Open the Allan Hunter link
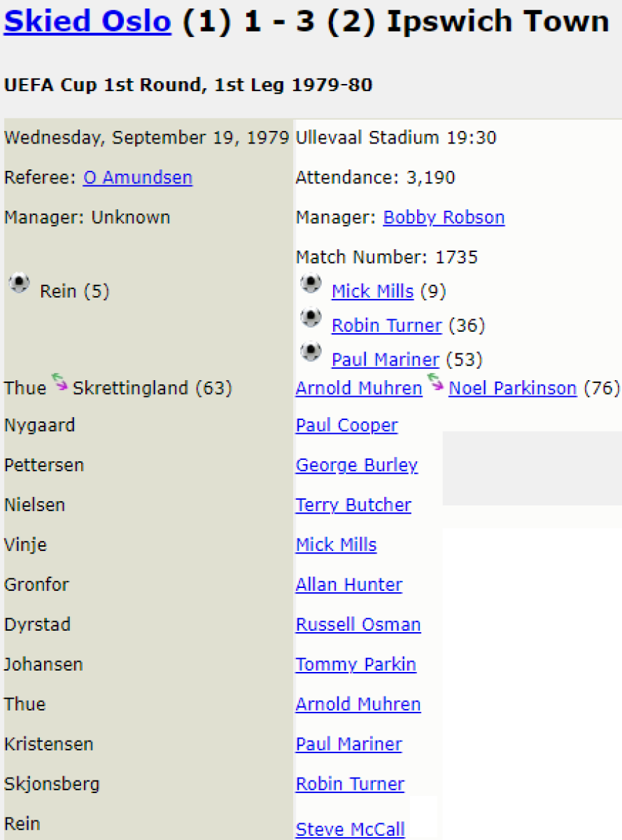The width and height of the screenshot is (622, 840). [x=348, y=584]
